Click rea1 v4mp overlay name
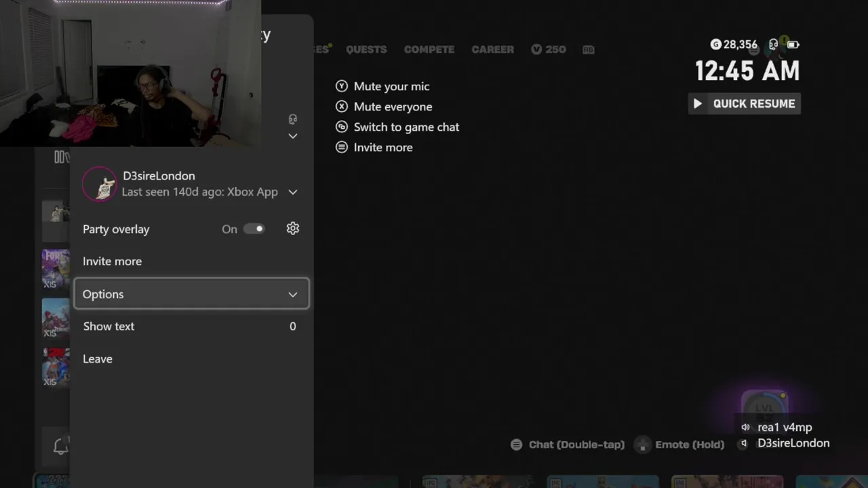868x488 pixels. (x=785, y=428)
